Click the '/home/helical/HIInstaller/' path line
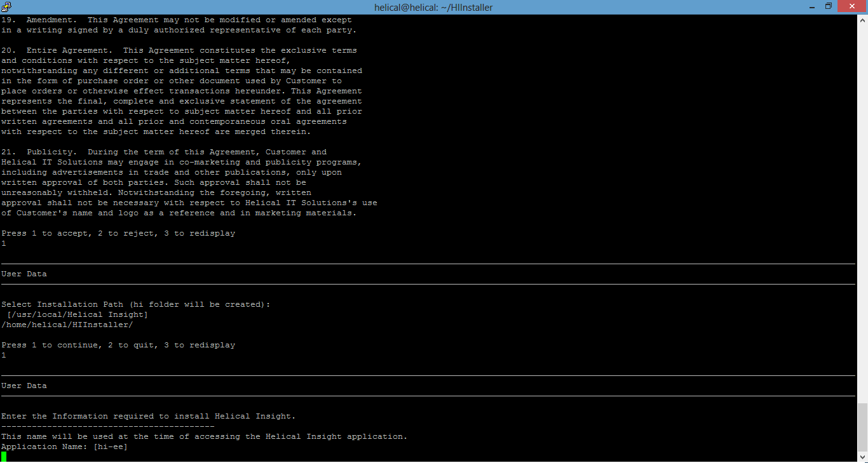The height and width of the screenshot is (463, 868). 67,325
